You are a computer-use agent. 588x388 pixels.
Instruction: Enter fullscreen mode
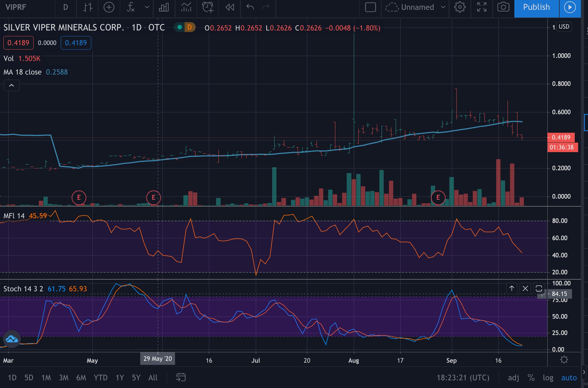pyautogui.click(x=482, y=7)
